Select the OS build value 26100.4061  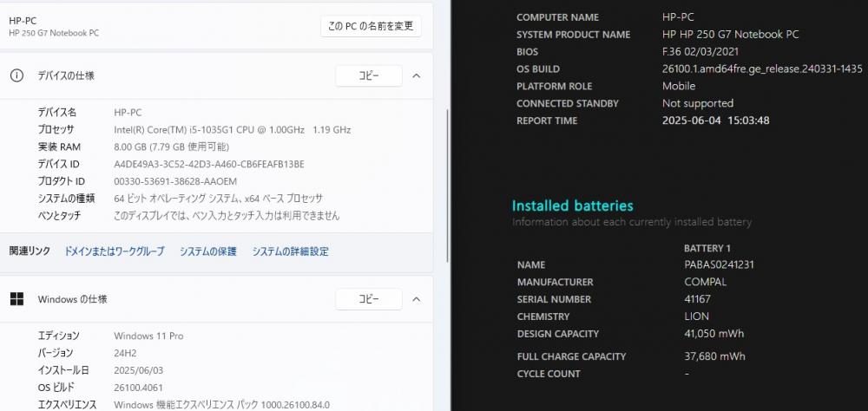(138, 388)
